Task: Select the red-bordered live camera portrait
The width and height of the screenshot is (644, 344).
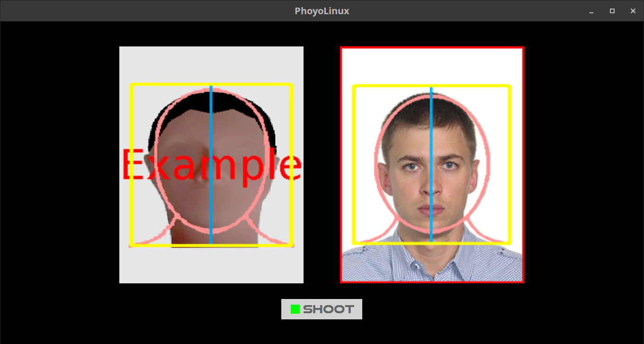Action: coord(432,165)
